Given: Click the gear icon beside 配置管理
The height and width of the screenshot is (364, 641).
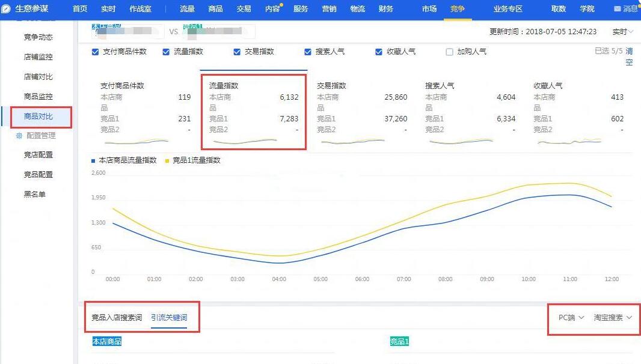Looking at the screenshot, I should pos(20,136).
